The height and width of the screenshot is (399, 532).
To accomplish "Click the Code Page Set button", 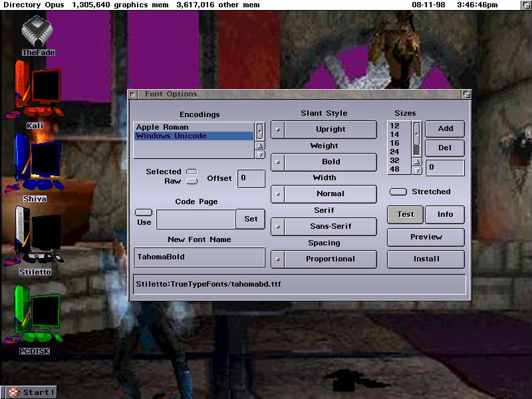I will pos(251,219).
